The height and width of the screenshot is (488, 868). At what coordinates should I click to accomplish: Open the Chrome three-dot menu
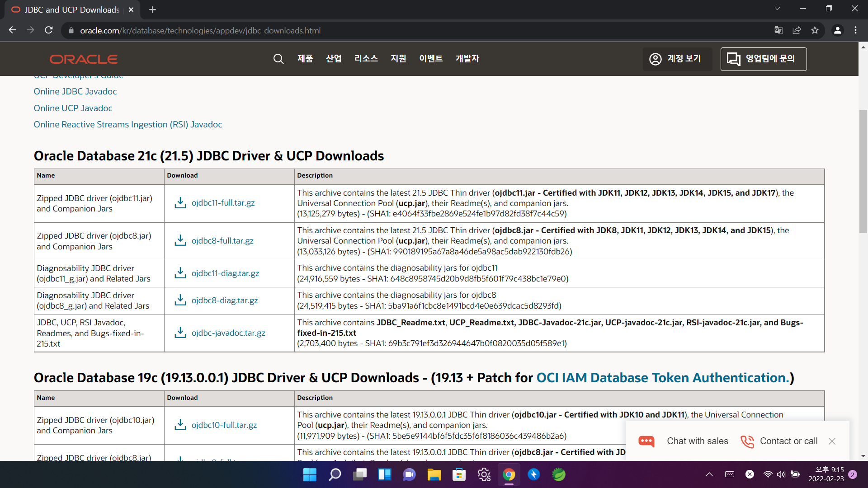coord(855,30)
